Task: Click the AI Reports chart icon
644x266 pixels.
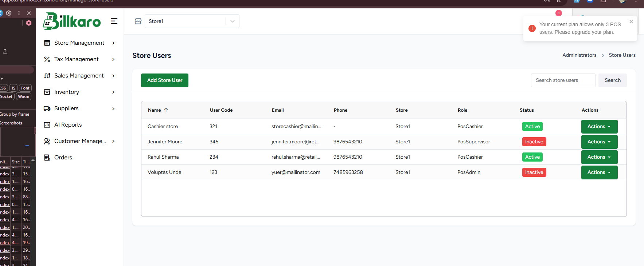Action: pos(47,125)
